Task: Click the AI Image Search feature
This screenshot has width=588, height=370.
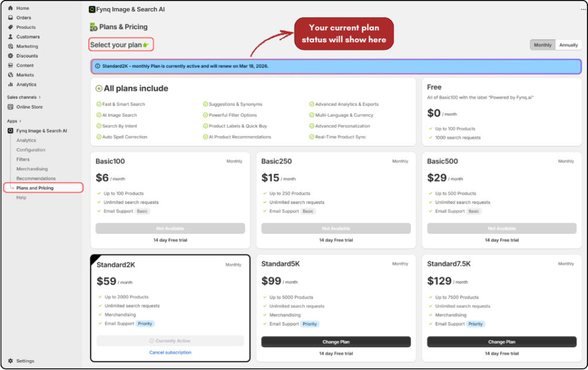Action: click(x=119, y=115)
